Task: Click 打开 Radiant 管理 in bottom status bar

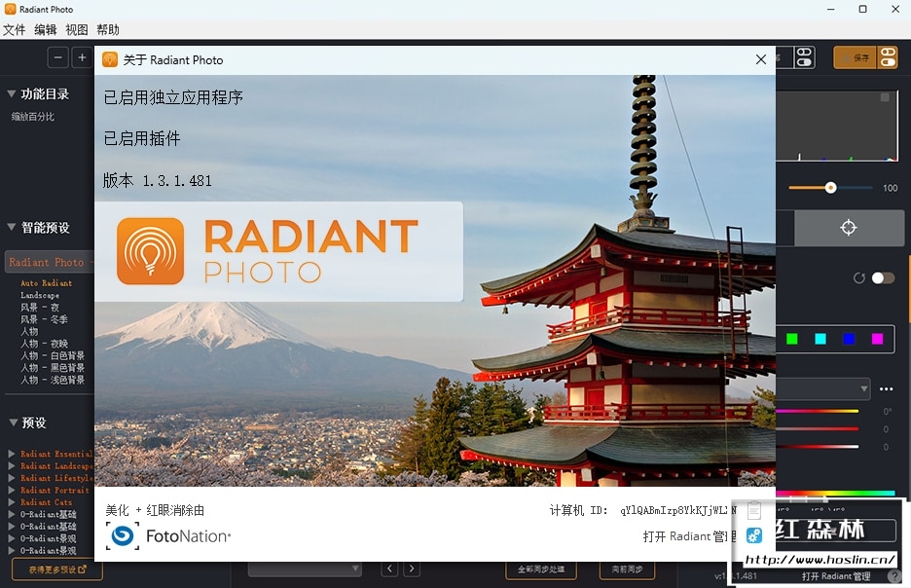Action: (836, 576)
